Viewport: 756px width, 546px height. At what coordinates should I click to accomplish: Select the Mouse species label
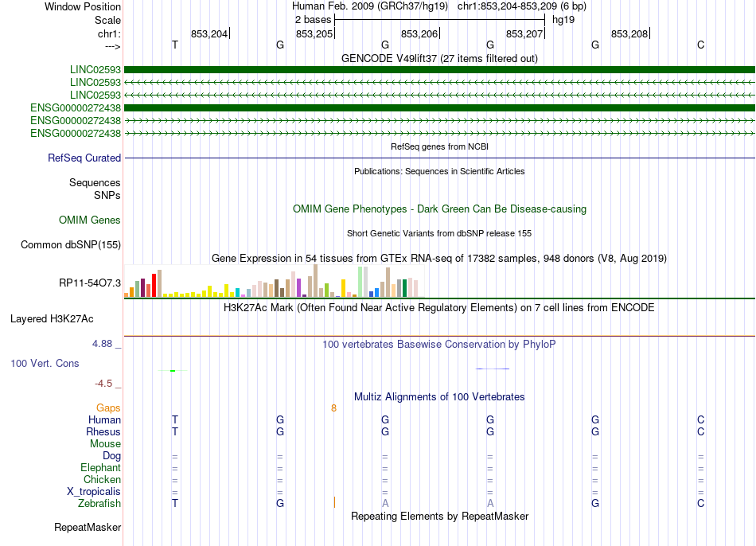click(105, 444)
